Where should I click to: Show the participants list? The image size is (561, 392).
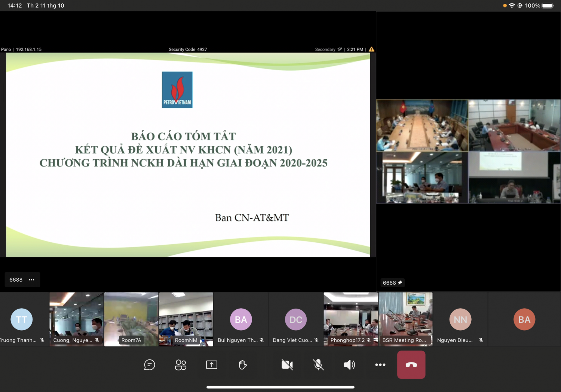(x=181, y=365)
